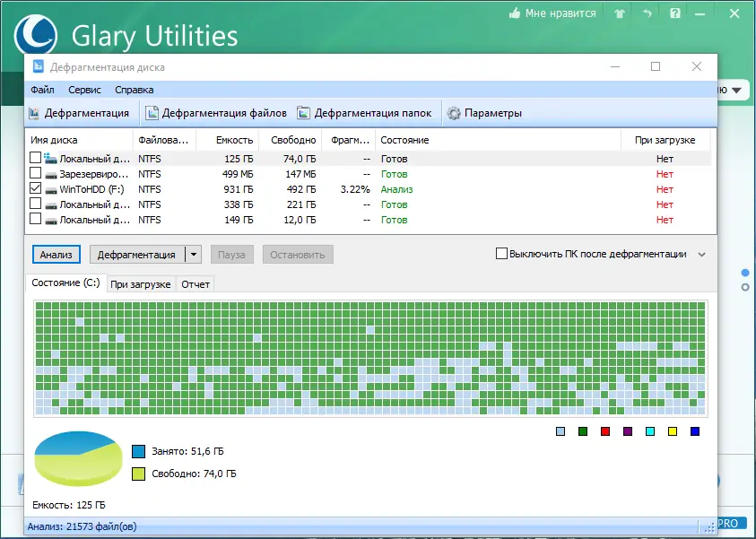756x539 pixels.
Task: Click the undo arrow icon in Glary header
Action: (647, 13)
